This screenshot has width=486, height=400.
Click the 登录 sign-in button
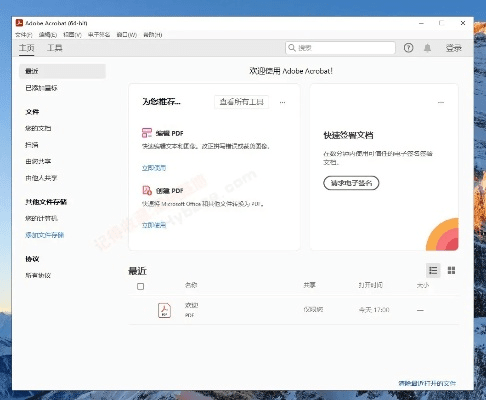(454, 48)
